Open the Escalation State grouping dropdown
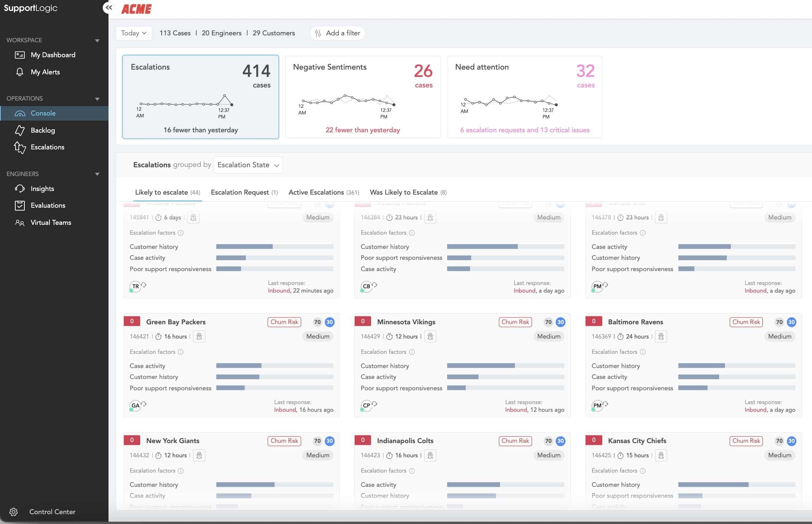812x524 pixels. tap(248, 165)
